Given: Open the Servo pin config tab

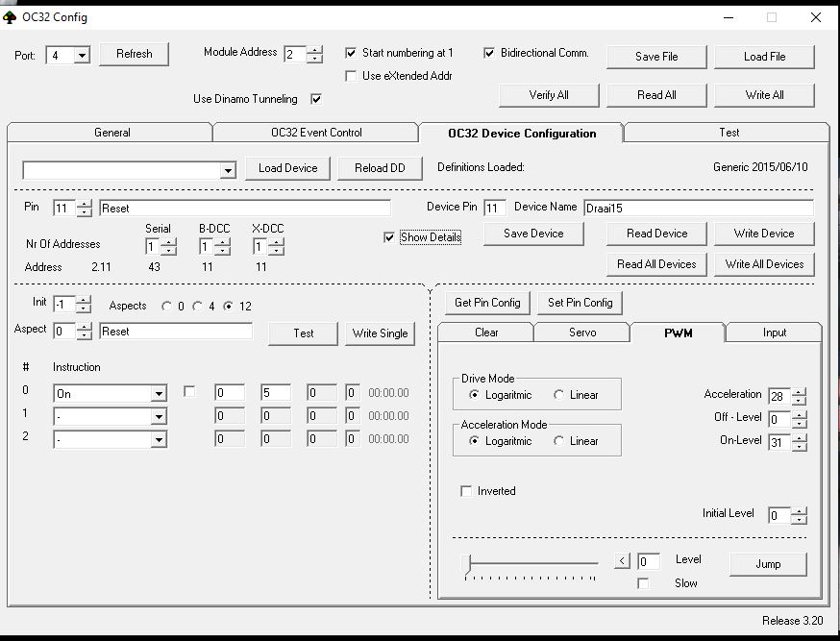Looking at the screenshot, I should 581,333.
